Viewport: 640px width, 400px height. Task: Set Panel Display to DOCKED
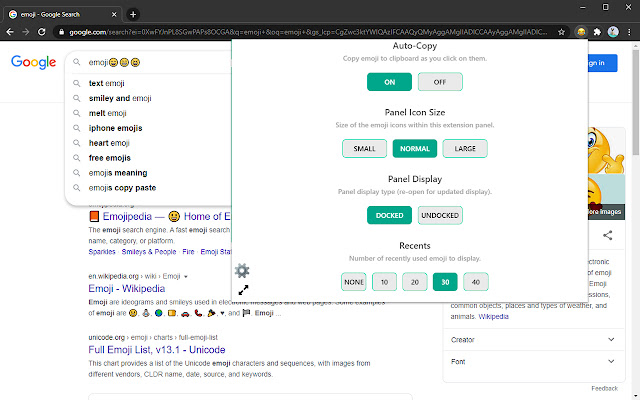[x=389, y=215]
